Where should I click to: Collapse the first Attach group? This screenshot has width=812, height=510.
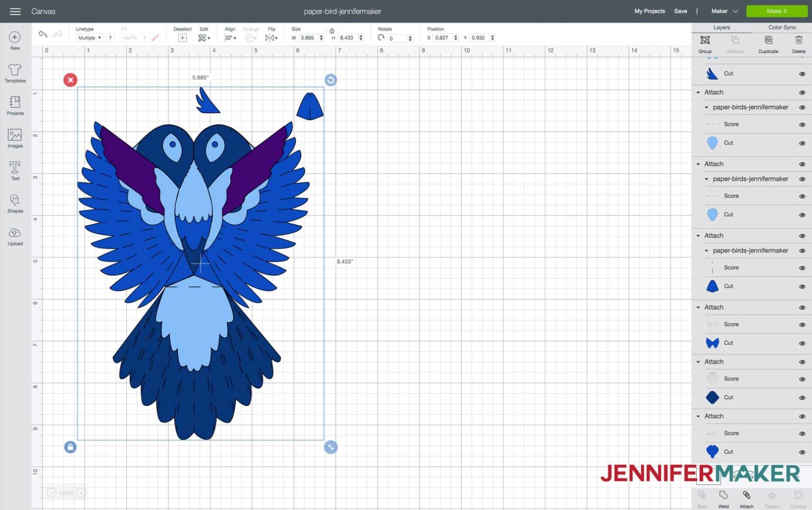[698, 93]
